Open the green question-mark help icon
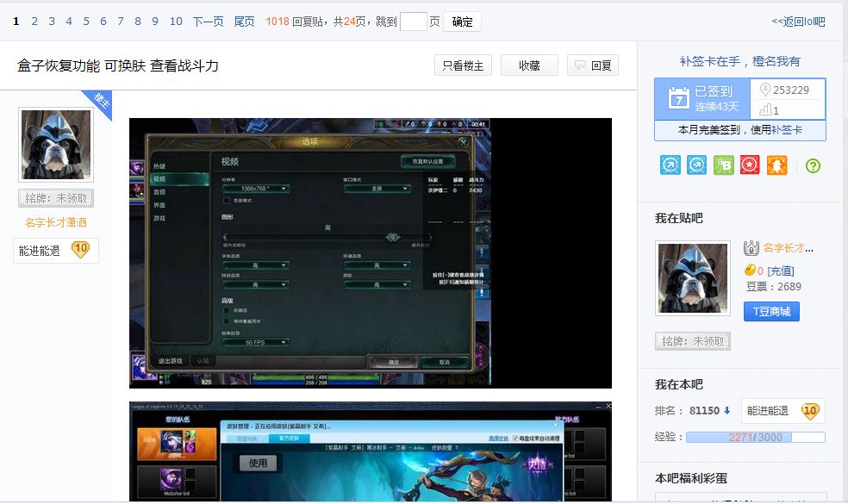This screenshot has width=848, height=504. [813, 165]
